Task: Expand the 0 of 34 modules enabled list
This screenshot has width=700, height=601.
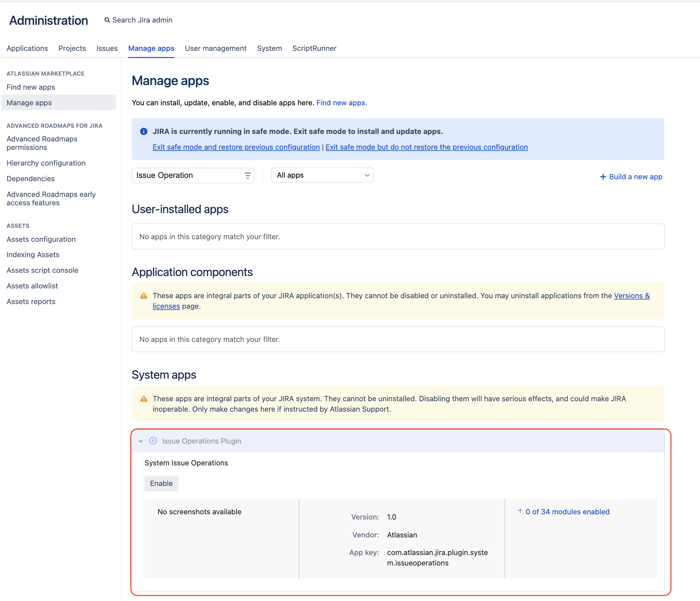Action: 567,511
